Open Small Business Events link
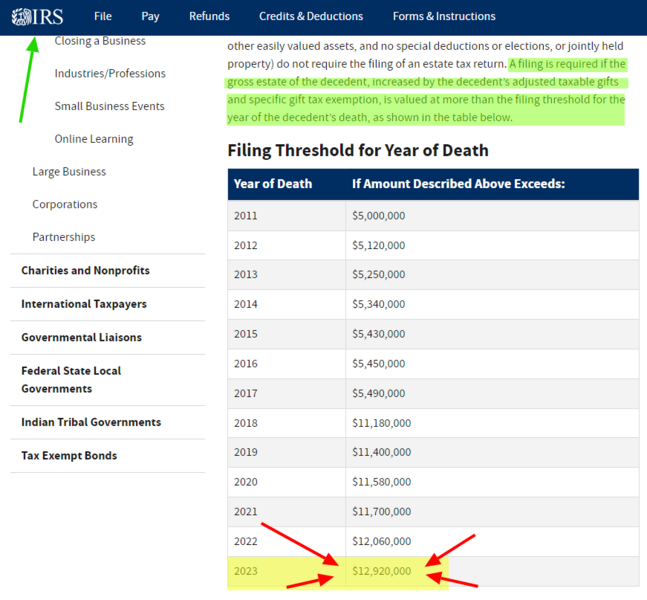Screen dimensions: 647x600 click(x=109, y=106)
